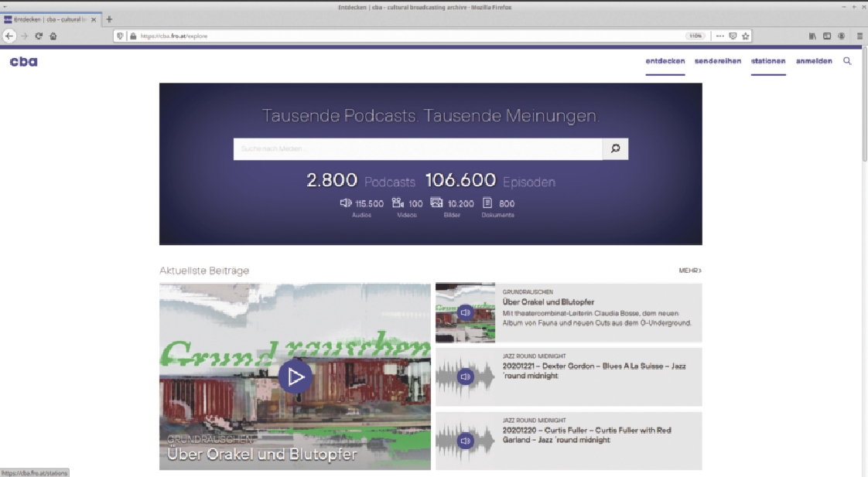This screenshot has width=868, height=477.
Task: Reload the page in Firefox
Action: pyautogui.click(x=39, y=36)
